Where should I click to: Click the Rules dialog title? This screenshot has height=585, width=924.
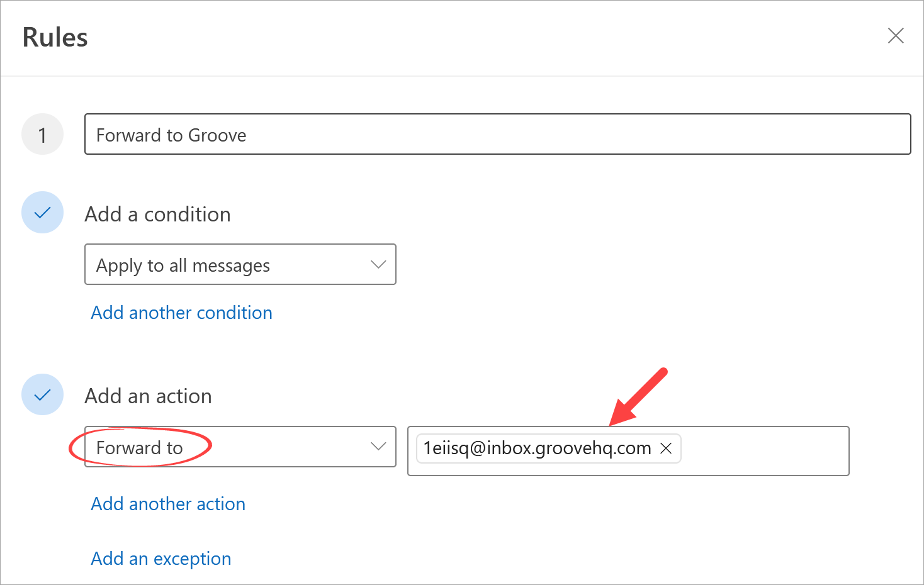point(55,38)
